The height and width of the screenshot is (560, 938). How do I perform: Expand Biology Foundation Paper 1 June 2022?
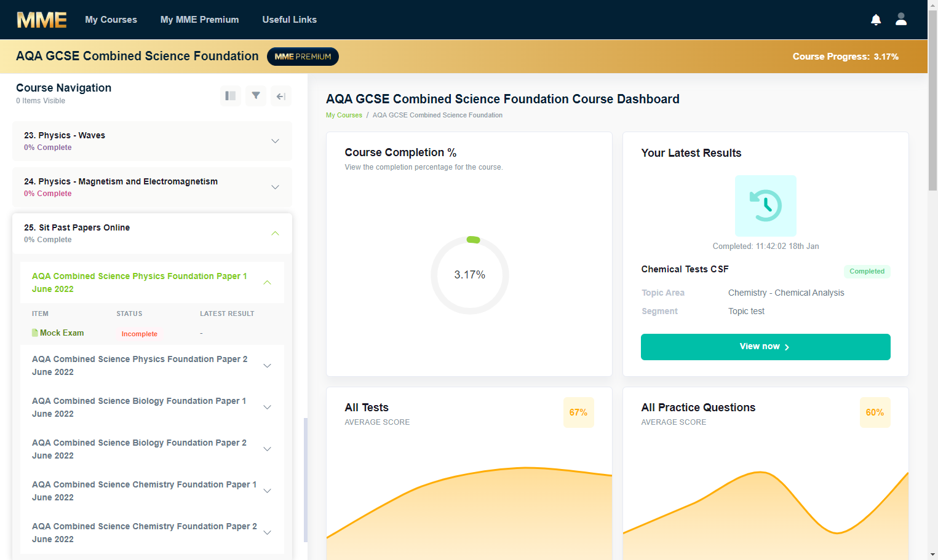click(x=152, y=407)
